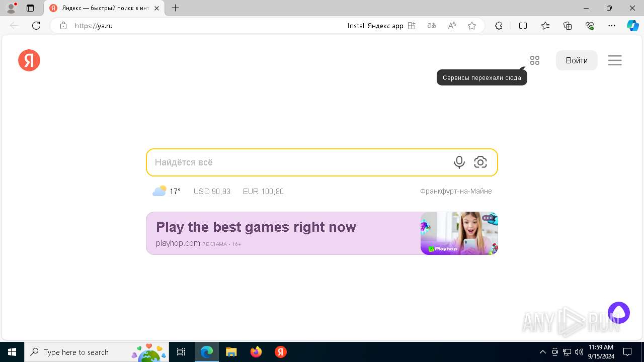Click the Yandex red logo on the page
The image size is (644, 362).
pyautogui.click(x=29, y=60)
